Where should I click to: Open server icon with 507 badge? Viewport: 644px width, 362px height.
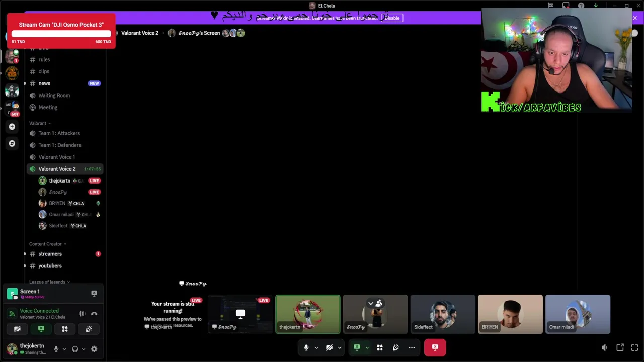(x=12, y=108)
